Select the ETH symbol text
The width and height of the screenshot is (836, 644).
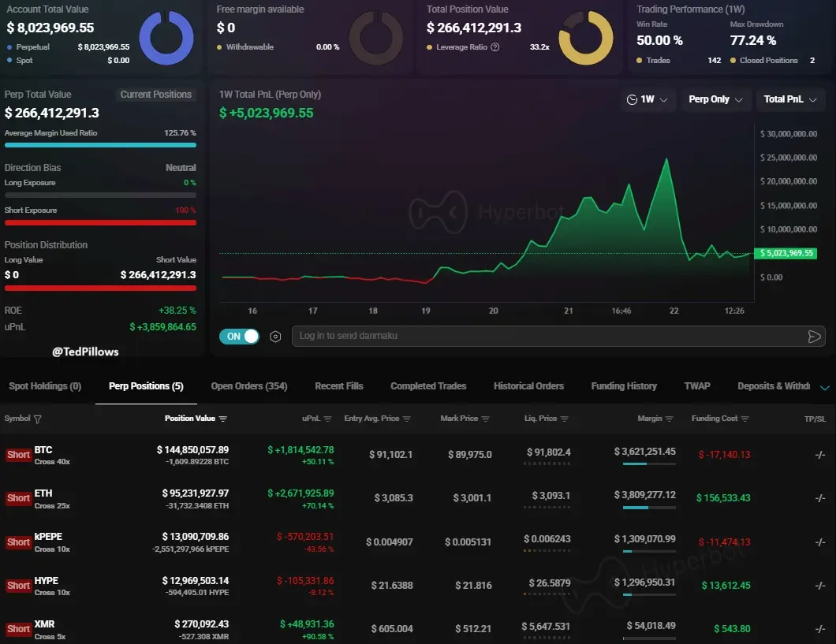(43, 493)
